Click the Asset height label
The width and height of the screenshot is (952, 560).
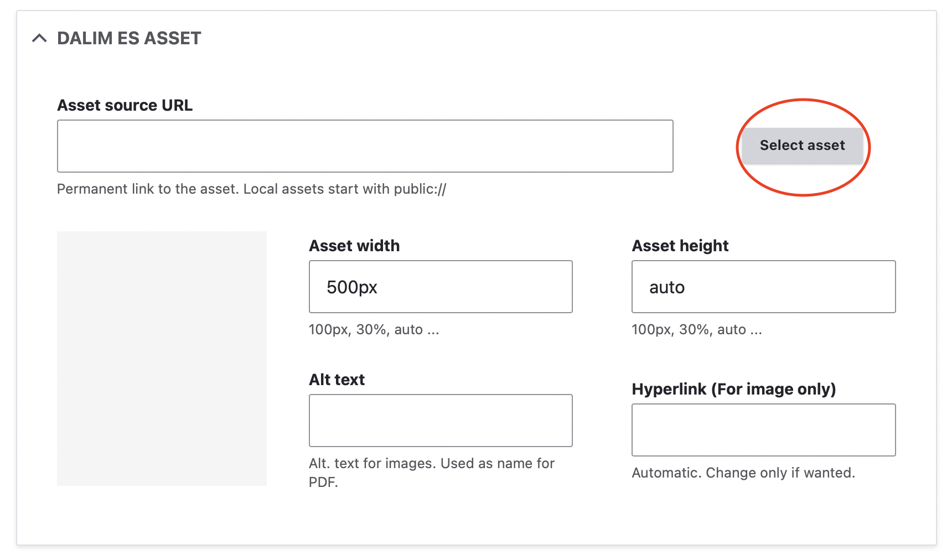coord(680,246)
